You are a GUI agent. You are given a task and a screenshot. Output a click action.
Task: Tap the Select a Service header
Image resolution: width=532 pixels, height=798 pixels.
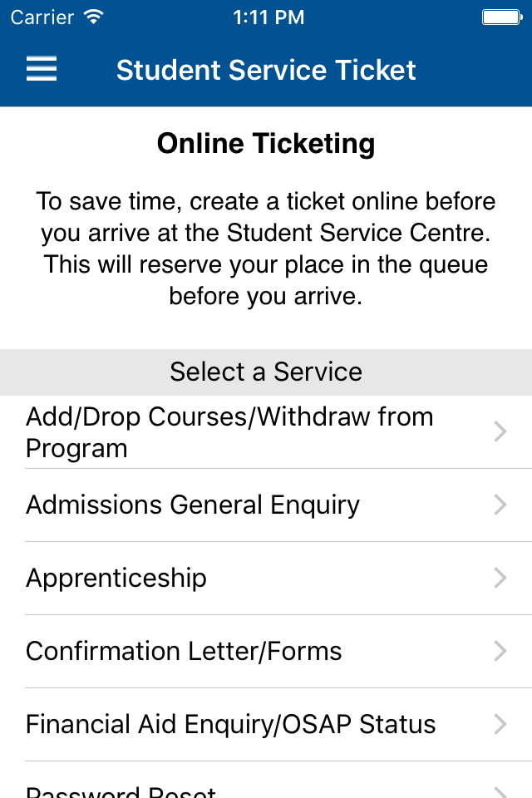click(x=266, y=372)
